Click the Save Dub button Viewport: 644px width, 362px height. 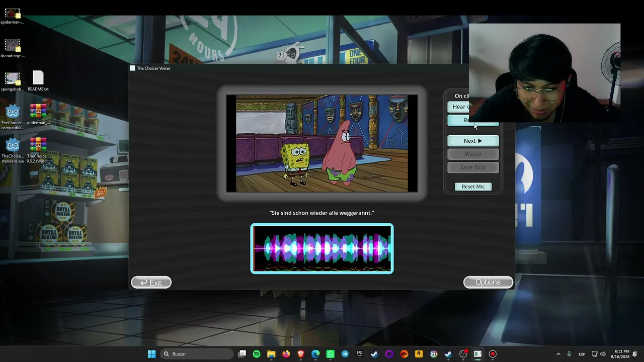[x=473, y=167]
